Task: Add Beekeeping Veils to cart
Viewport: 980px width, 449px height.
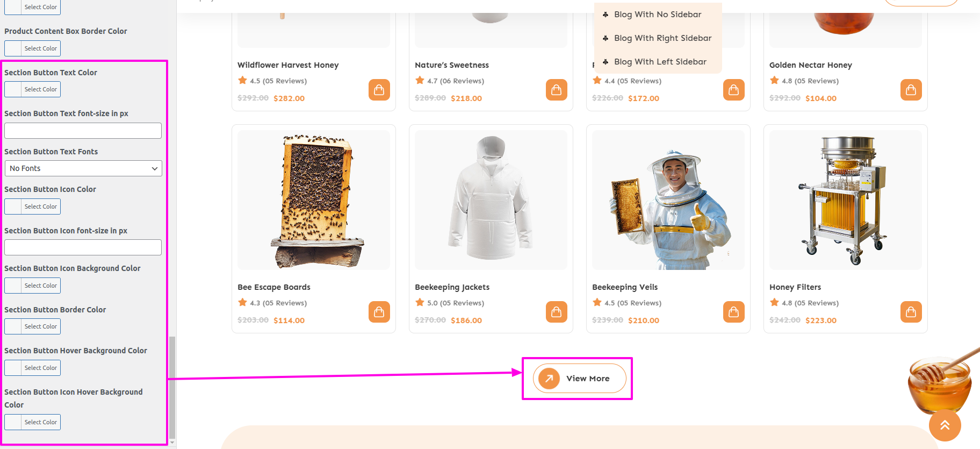Action: click(733, 312)
